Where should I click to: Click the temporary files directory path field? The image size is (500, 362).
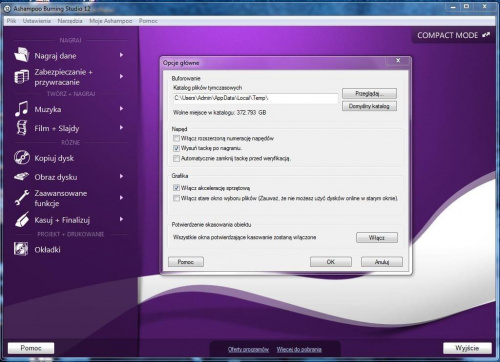pos(255,98)
